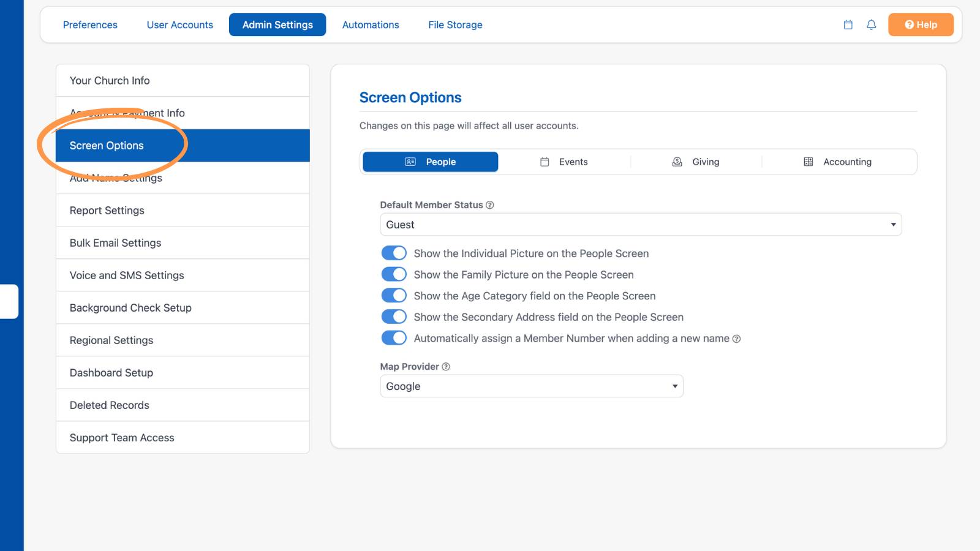Switch to the People tab
Image resolution: width=980 pixels, height=551 pixels.
pyautogui.click(x=431, y=162)
